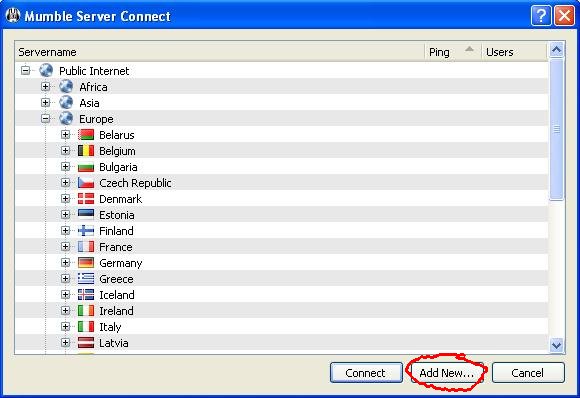Expand the Africa node

coord(45,87)
